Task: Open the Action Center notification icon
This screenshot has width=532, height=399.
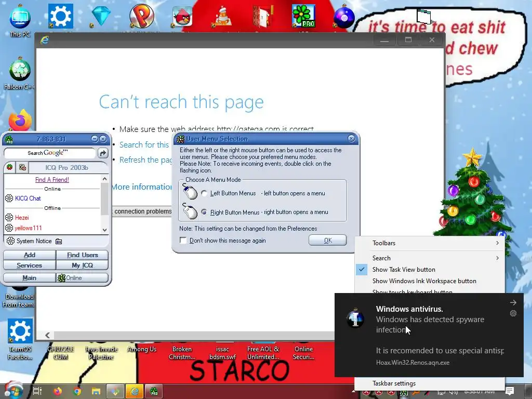Action: pos(510,391)
